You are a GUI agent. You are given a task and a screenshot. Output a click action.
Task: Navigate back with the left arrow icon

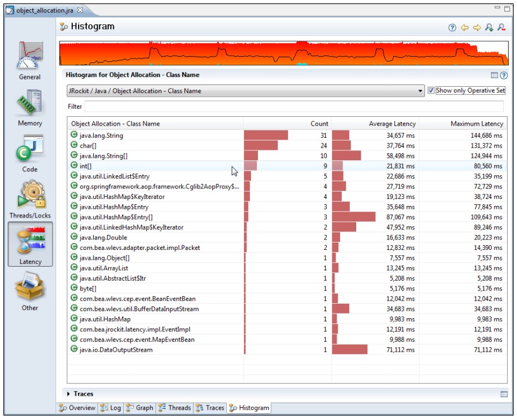click(x=464, y=28)
